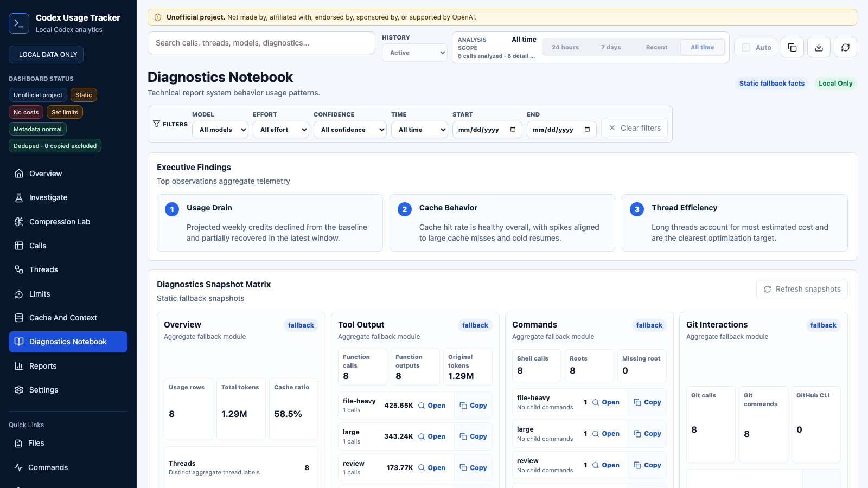
Task: Open the All confidence dropdown
Action: (349, 130)
